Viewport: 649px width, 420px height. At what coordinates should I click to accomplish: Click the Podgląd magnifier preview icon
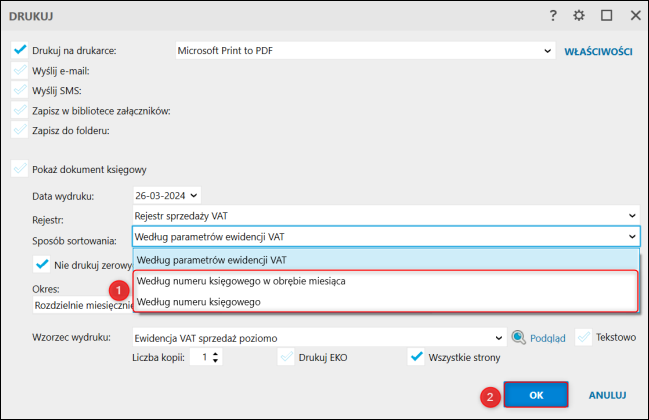coord(518,338)
